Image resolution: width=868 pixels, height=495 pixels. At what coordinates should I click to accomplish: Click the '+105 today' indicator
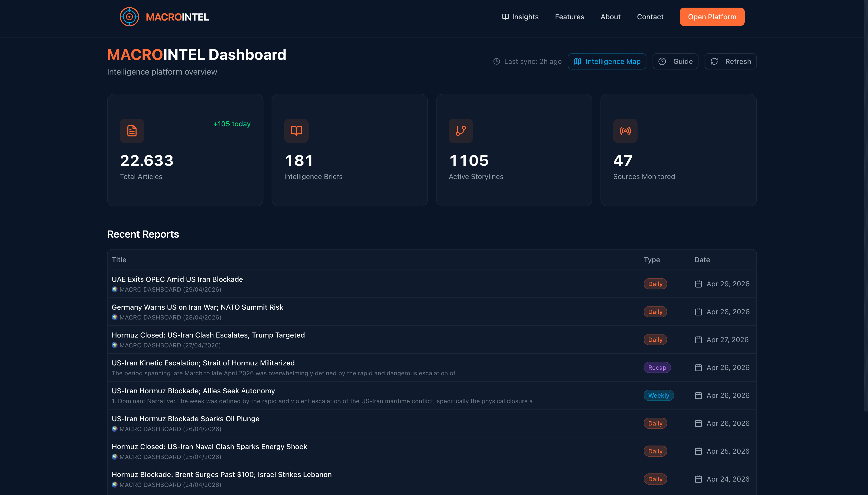point(232,124)
